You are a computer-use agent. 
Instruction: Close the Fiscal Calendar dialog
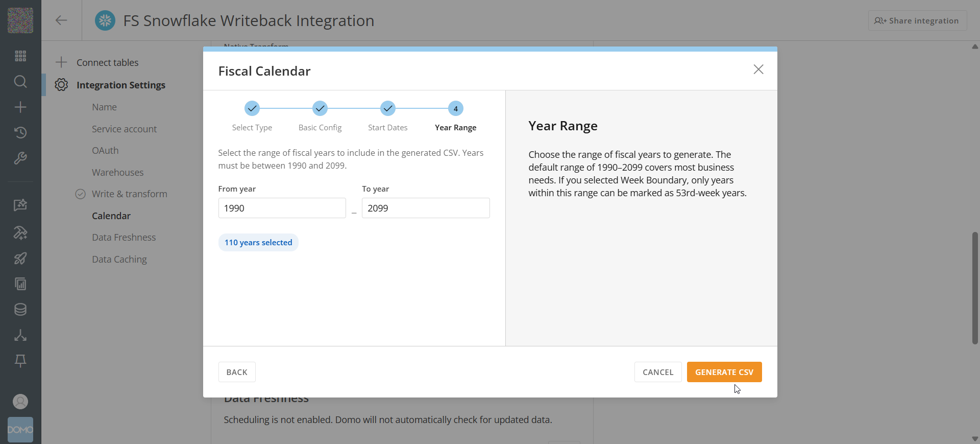(x=758, y=69)
